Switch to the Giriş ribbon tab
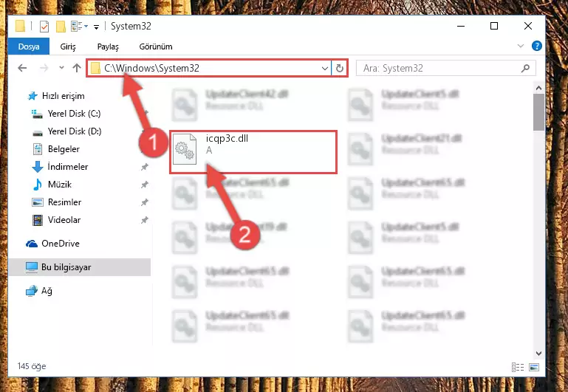 pos(68,47)
